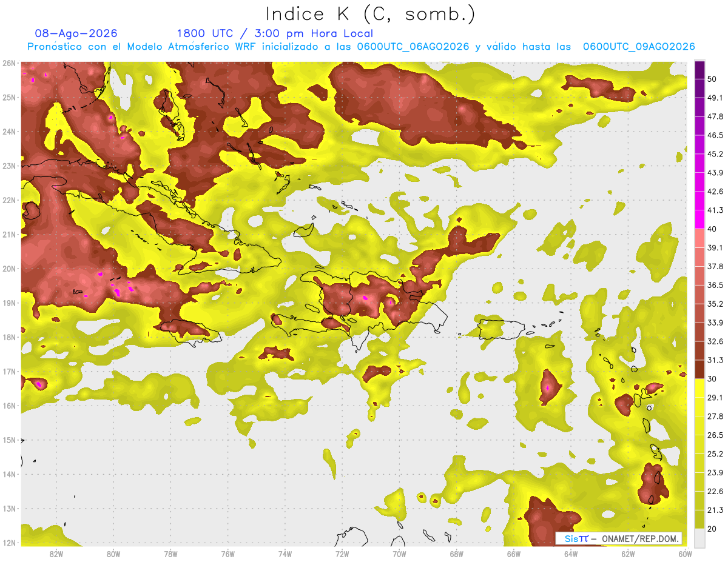Click the "25N" latitude label

pyautogui.click(x=9, y=97)
